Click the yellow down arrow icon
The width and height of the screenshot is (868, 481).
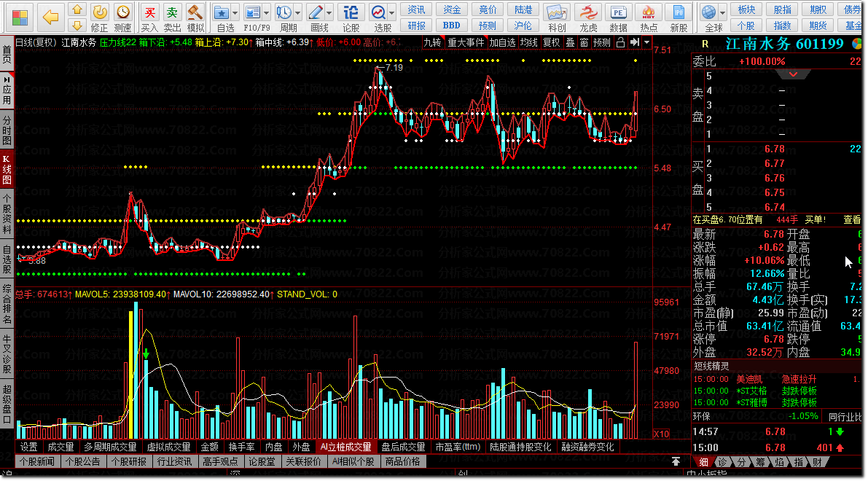coord(77,26)
